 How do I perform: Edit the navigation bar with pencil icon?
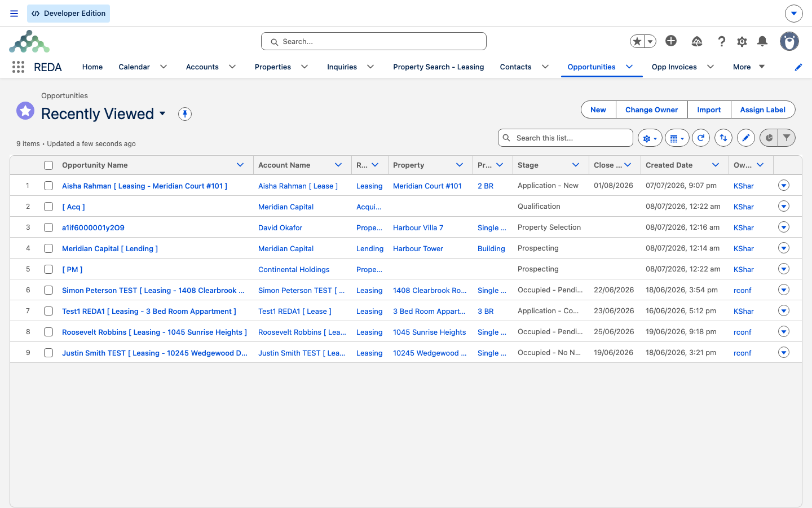(x=798, y=67)
